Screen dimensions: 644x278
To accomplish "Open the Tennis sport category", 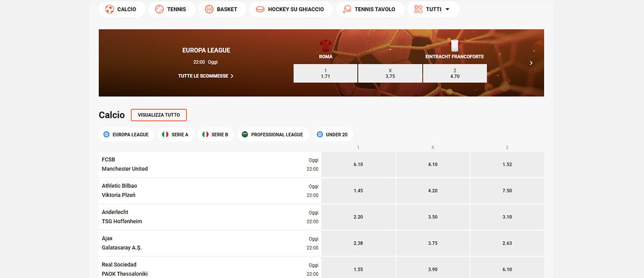I will (x=171, y=9).
